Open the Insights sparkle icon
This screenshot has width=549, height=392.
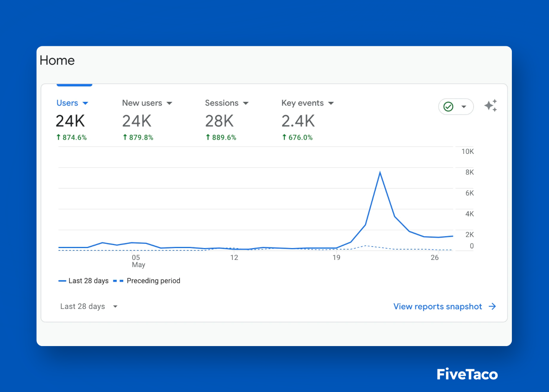click(491, 106)
